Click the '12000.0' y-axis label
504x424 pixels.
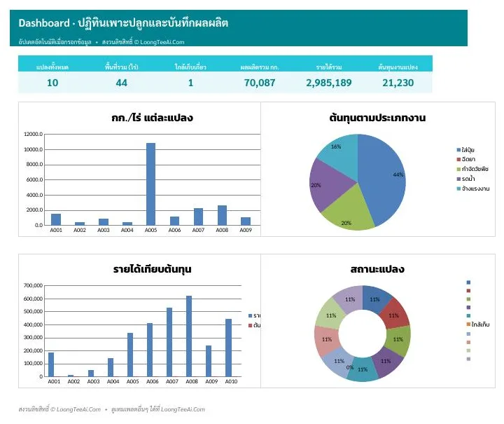pyautogui.click(x=33, y=134)
